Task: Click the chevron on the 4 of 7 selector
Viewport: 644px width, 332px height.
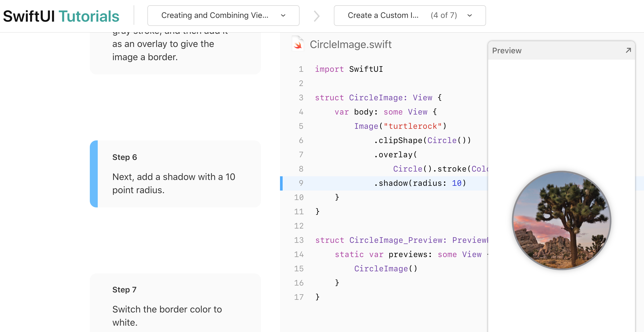Action: (x=469, y=16)
